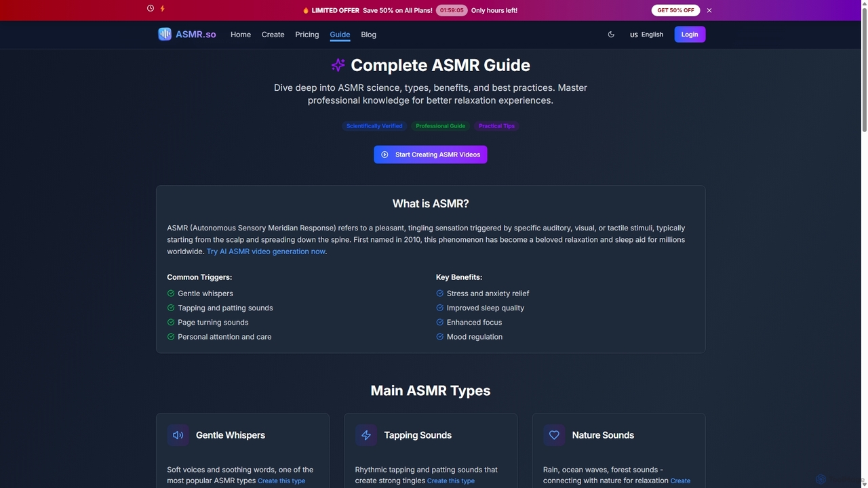The height and width of the screenshot is (488, 868).
Task: Open the English language selector
Action: click(647, 35)
